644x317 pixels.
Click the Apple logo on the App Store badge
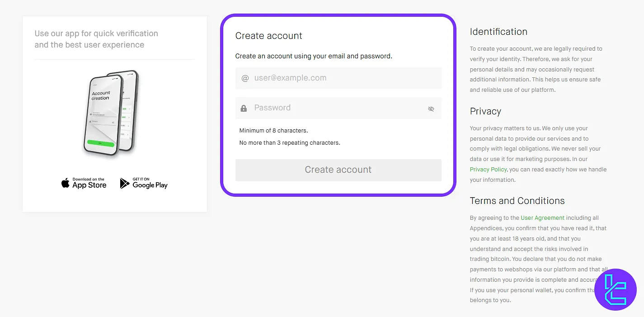[66, 183]
